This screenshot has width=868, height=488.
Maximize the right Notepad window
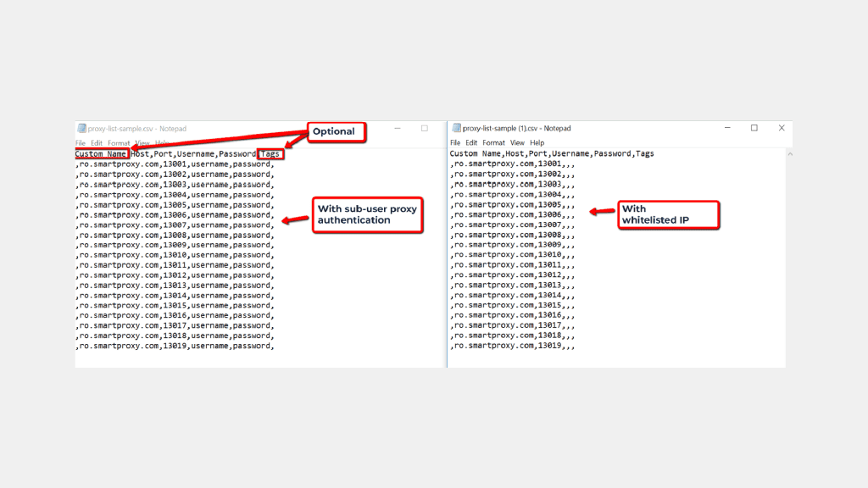754,128
